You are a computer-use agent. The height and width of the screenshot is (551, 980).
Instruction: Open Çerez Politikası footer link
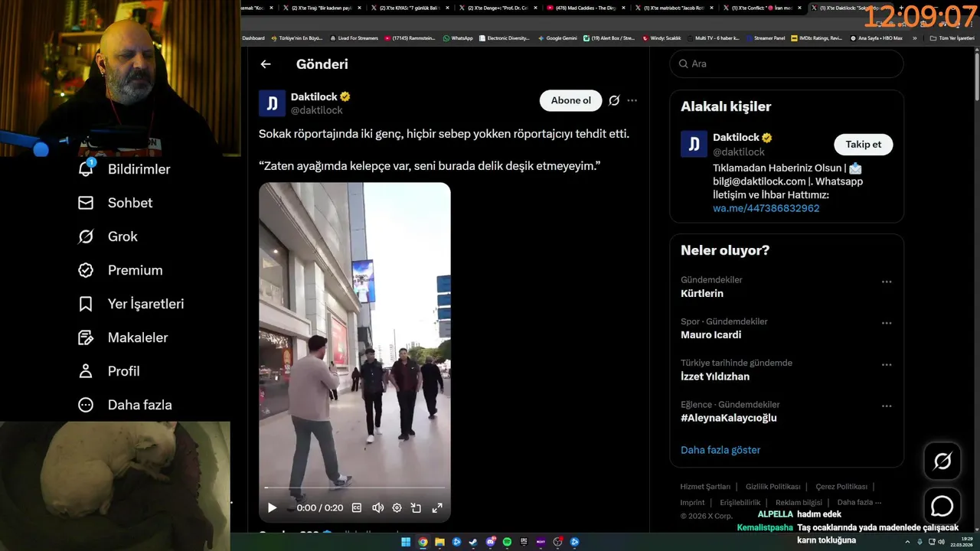pos(841,487)
